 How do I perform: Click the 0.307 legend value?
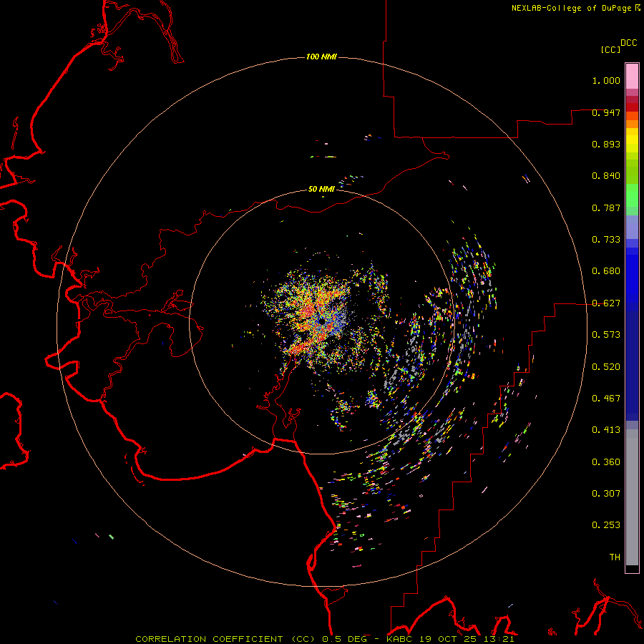click(606, 494)
